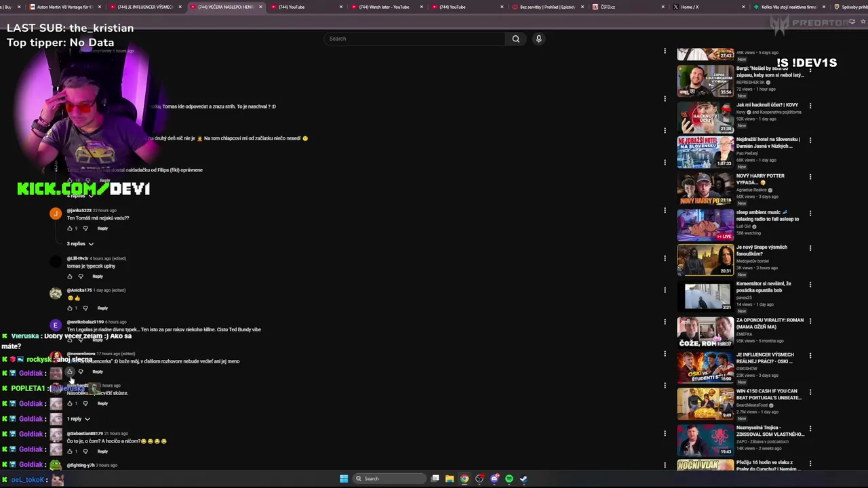Open menu for 'Nejdražší hotel na Slovensku' video
Image resolution: width=868 pixels, height=488 pixels.
(x=810, y=140)
